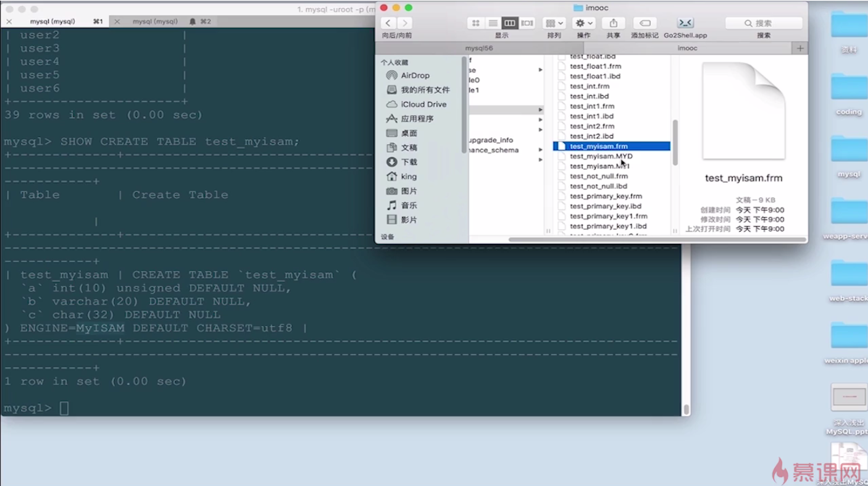The image size is (868, 486).
Task: Click the terminal window vertical scrollbar
Action: (685, 409)
